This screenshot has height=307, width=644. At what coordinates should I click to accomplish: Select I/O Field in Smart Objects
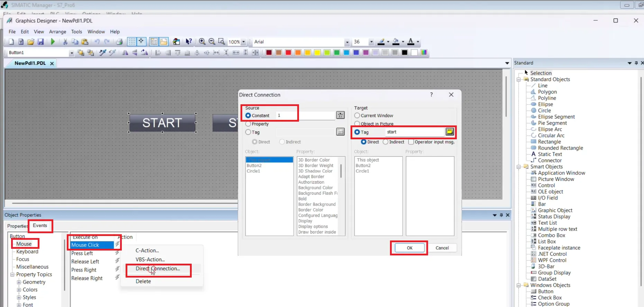(547, 198)
